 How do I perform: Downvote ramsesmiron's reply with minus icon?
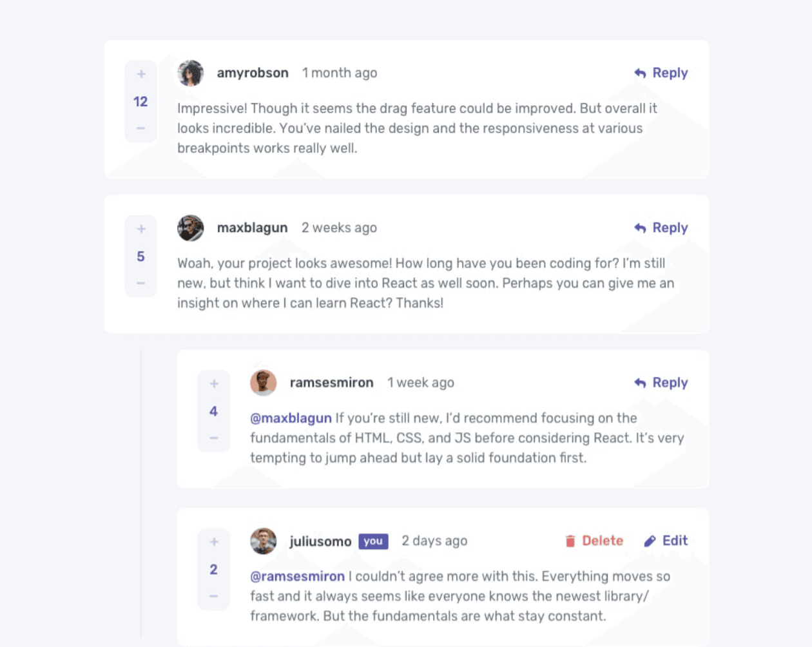click(x=214, y=438)
